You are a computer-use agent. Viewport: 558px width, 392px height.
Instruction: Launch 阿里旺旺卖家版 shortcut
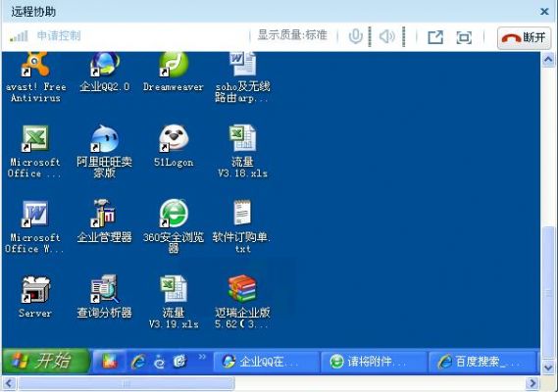pos(104,152)
